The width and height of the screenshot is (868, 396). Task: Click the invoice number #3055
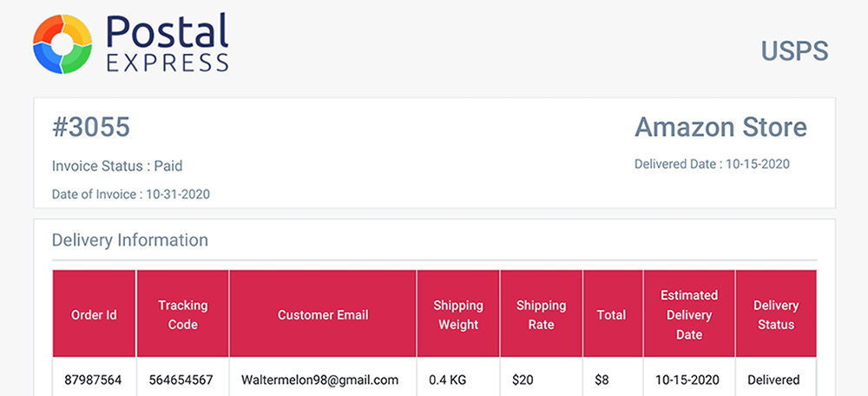coord(91,128)
